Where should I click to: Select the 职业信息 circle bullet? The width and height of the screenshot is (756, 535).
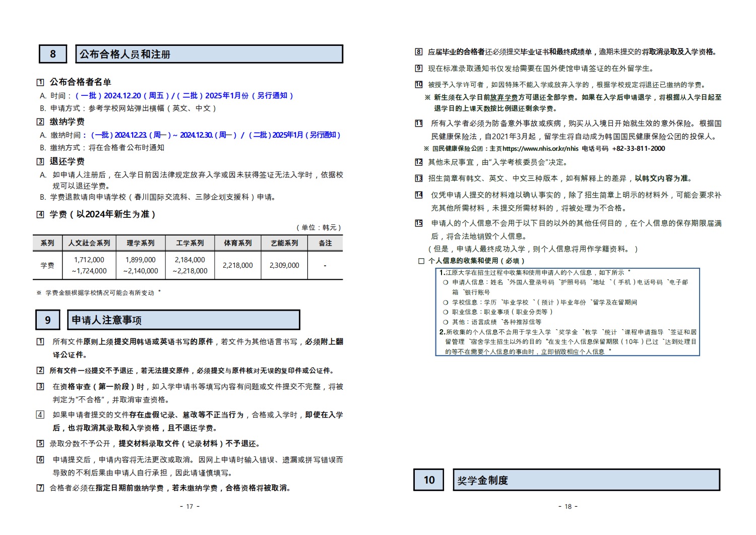point(446,312)
